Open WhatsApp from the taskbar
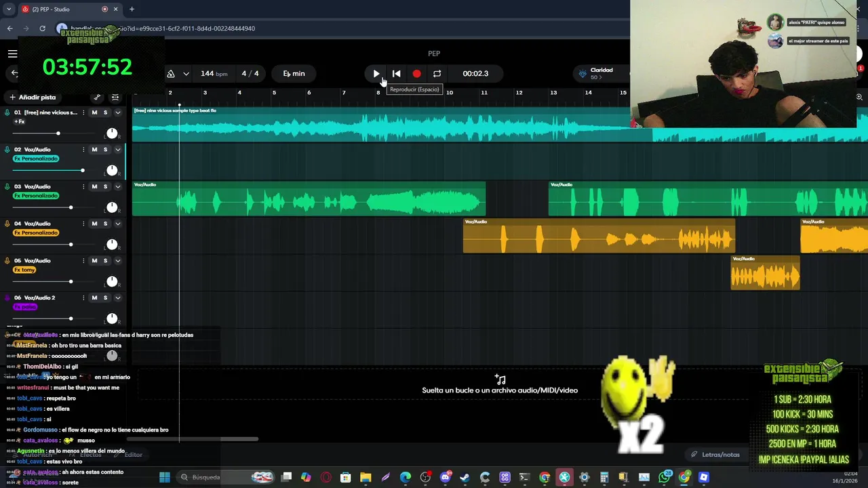The height and width of the screenshot is (488, 868). click(x=664, y=477)
